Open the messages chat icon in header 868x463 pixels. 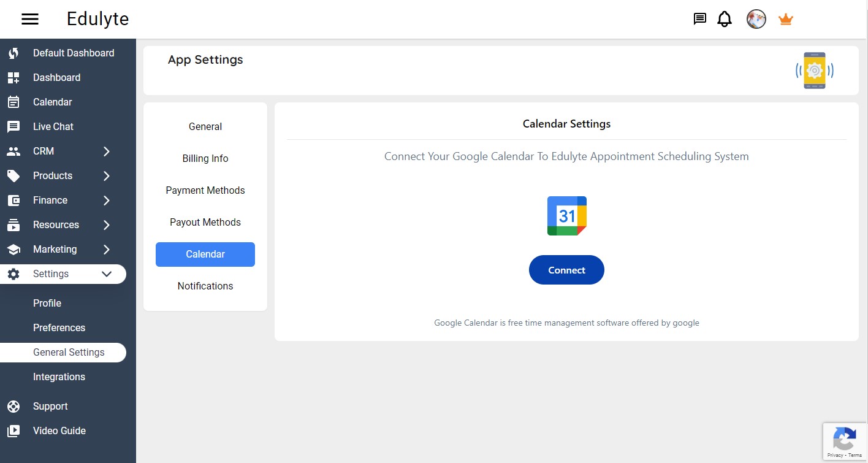coord(699,19)
